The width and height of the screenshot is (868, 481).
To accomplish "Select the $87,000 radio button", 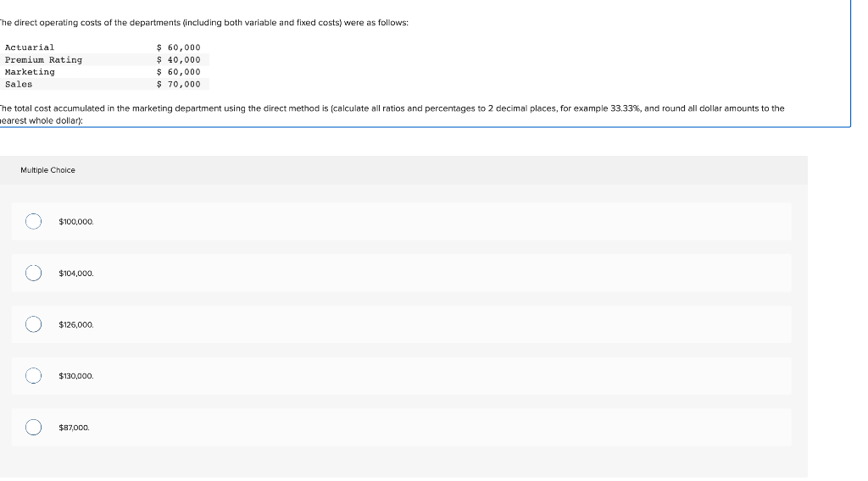I will pos(33,428).
